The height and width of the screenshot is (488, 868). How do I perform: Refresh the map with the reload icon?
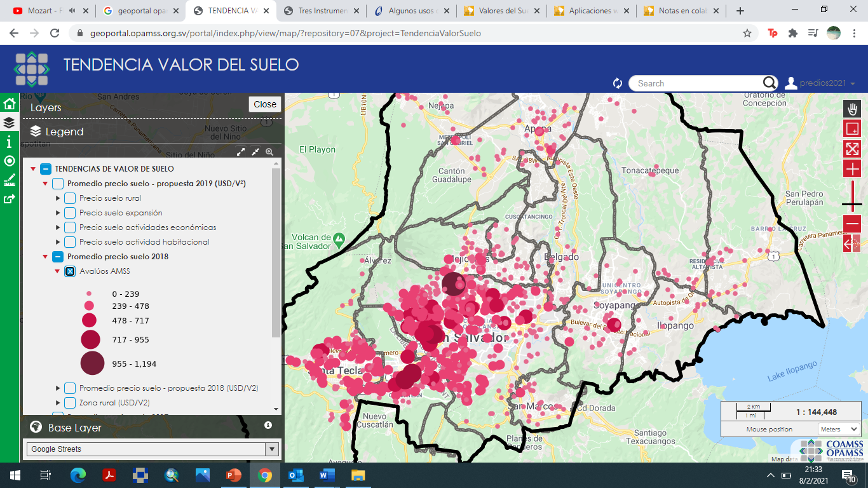pos(617,83)
